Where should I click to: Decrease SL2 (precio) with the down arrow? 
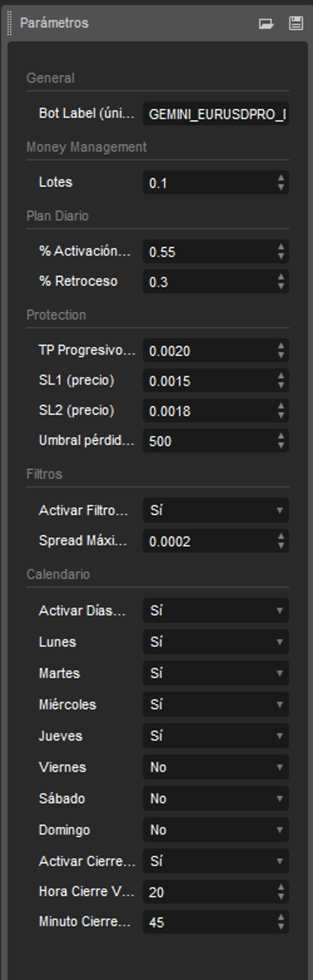pyautogui.click(x=281, y=416)
